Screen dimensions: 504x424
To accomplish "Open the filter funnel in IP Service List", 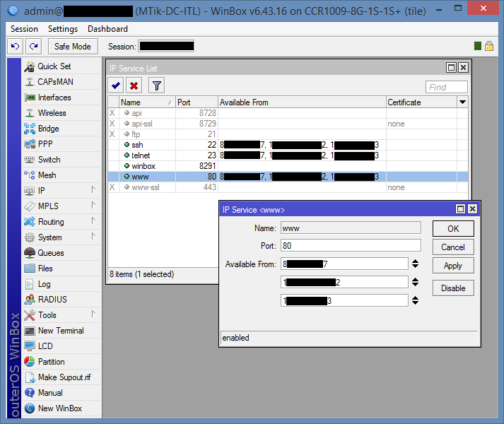I will [156, 86].
